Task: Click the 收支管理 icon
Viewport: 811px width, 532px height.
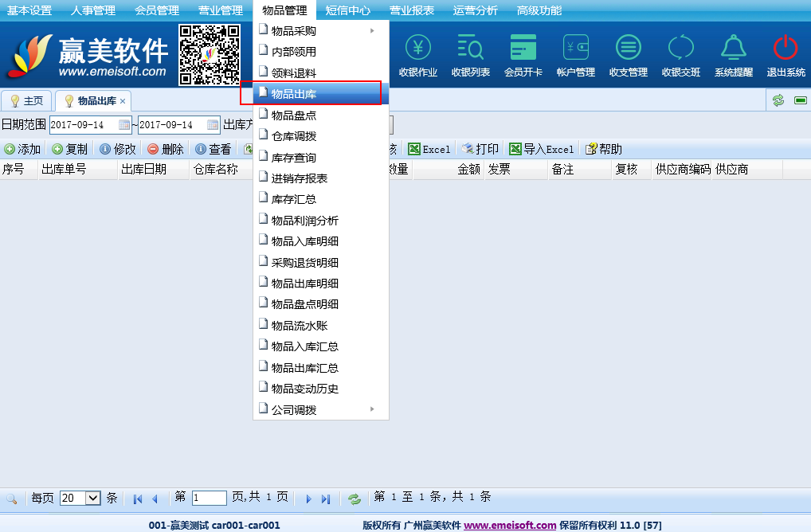Action: tap(628, 49)
